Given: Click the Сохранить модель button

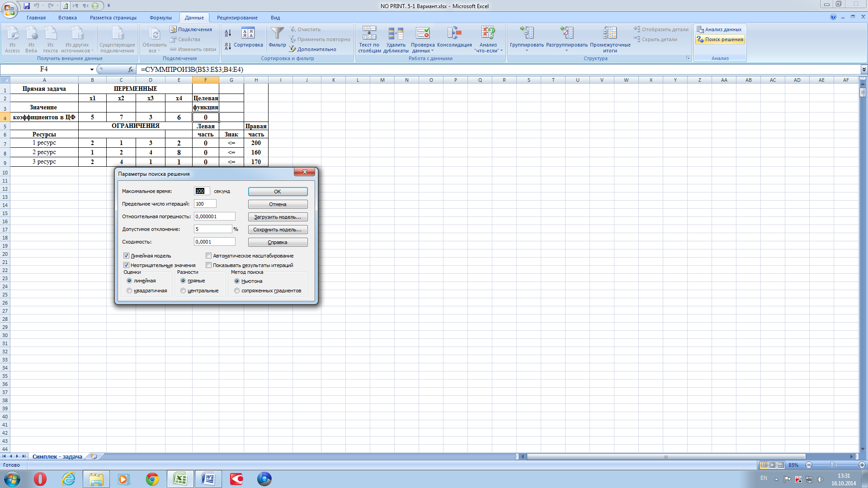Looking at the screenshot, I should 278,230.
